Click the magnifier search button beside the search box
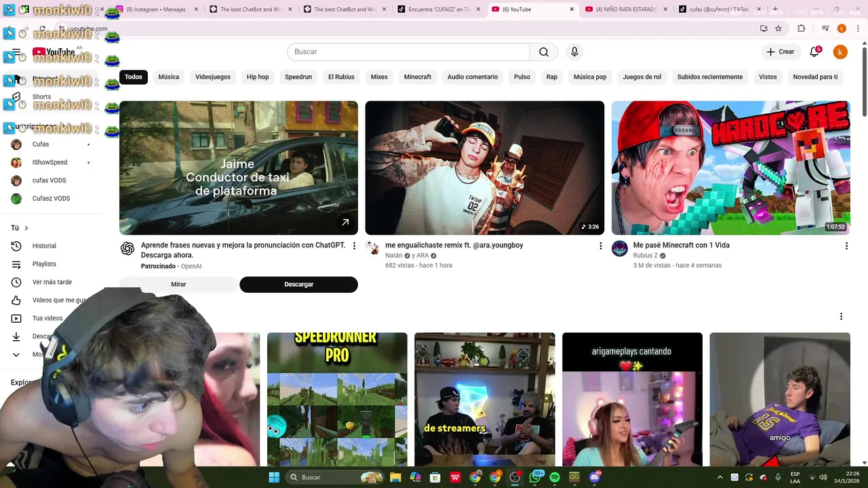Image resolution: width=868 pixels, height=488 pixels. pyautogui.click(x=544, y=52)
